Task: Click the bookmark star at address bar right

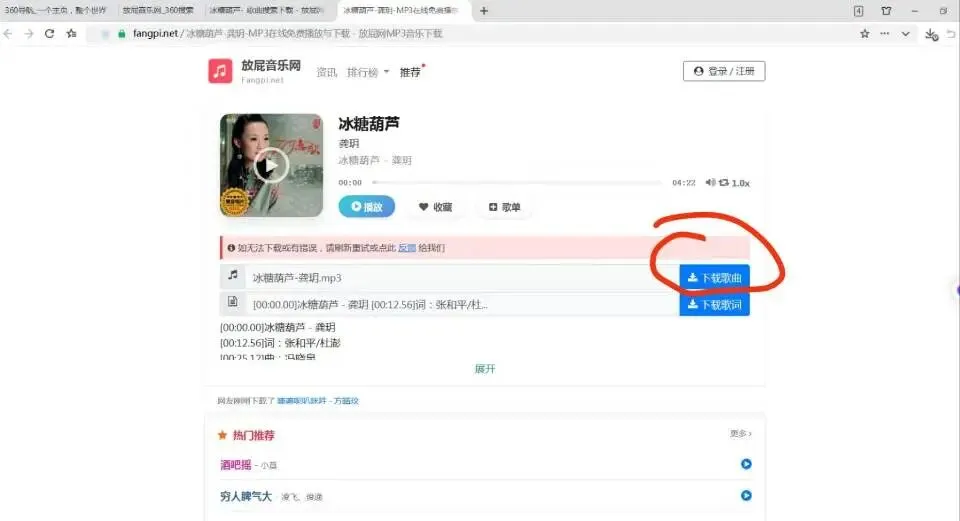Action: pos(864,34)
